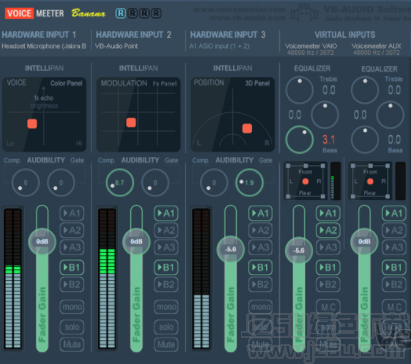
Task: Click Voicemeeter AUX front/rear pan marker
Action: pos(370,181)
